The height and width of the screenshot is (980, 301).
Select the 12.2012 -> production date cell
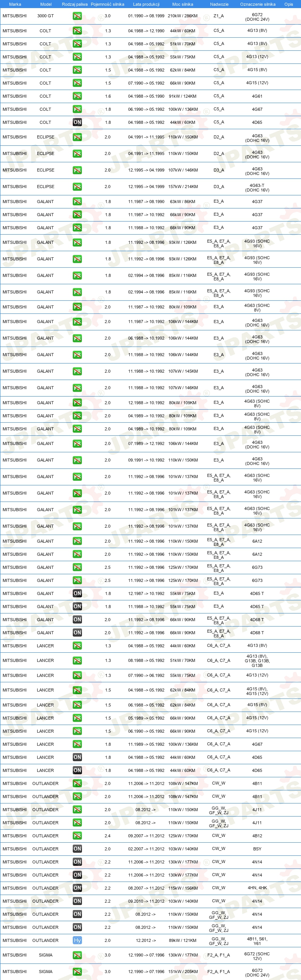(x=146, y=940)
